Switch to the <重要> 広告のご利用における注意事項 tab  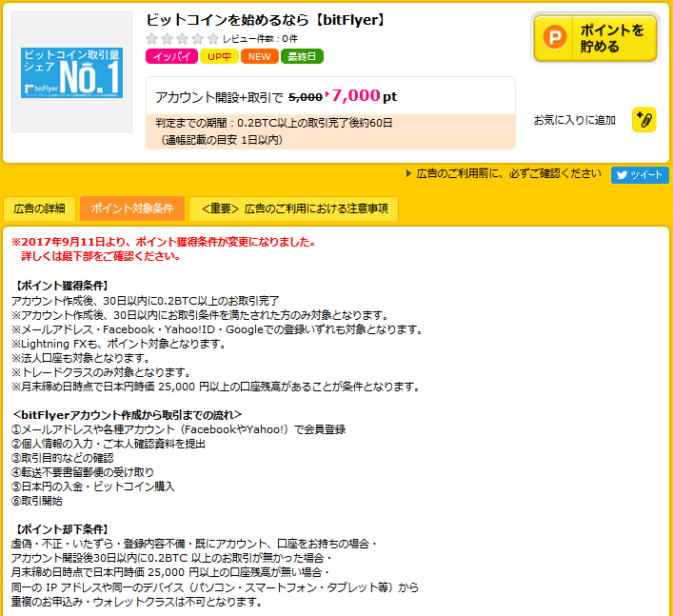tap(294, 209)
